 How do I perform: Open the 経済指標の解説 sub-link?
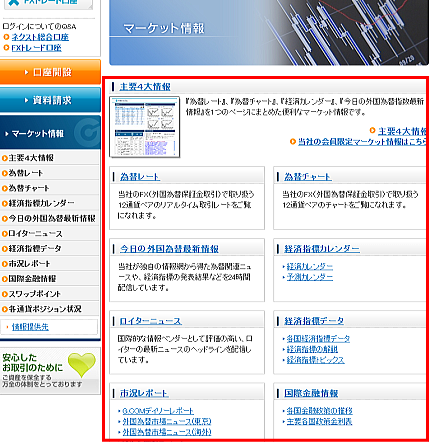click(312, 349)
